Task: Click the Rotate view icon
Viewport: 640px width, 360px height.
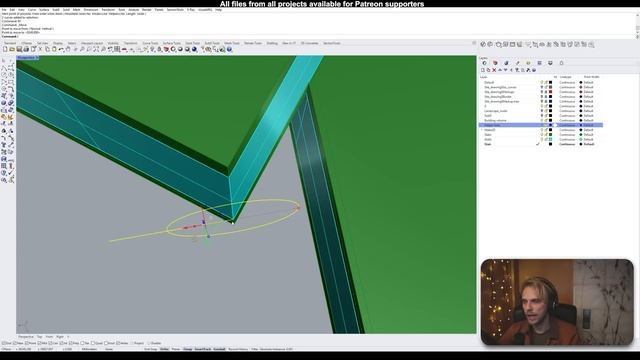Action: click(75, 49)
